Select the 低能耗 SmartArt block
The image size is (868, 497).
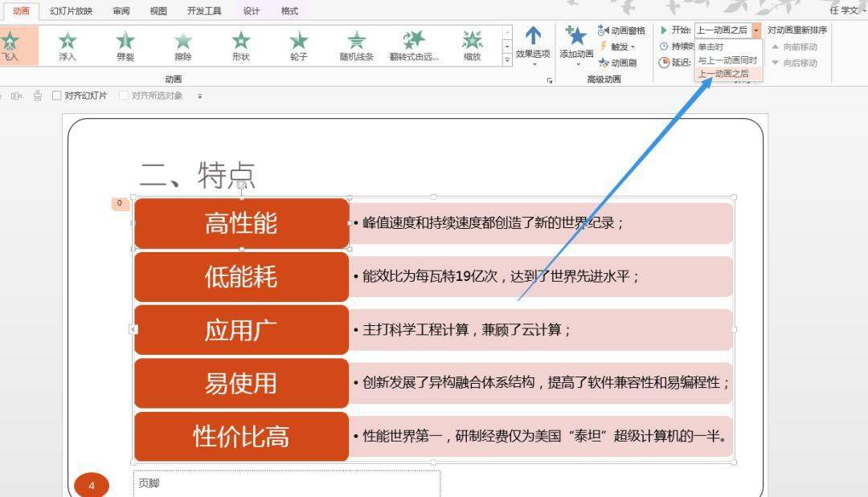click(x=241, y=276)
